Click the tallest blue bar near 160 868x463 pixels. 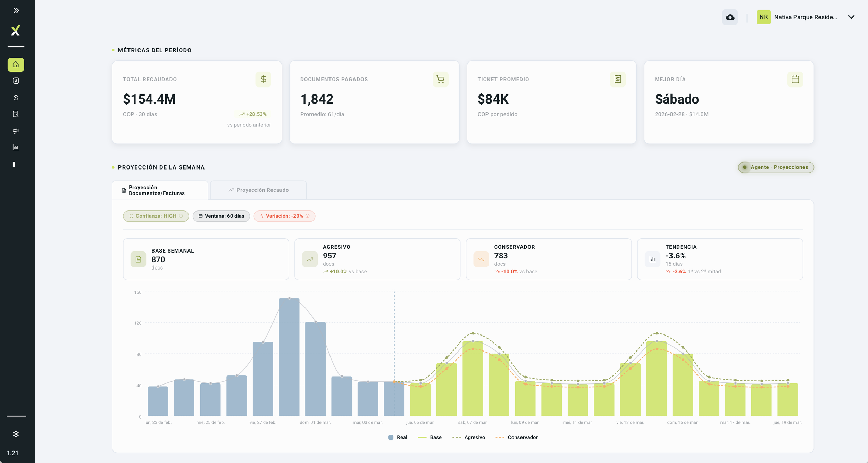point(289,357)
